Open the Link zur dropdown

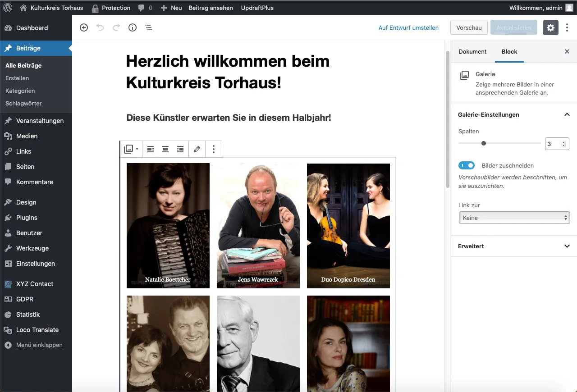pos(514,218)
